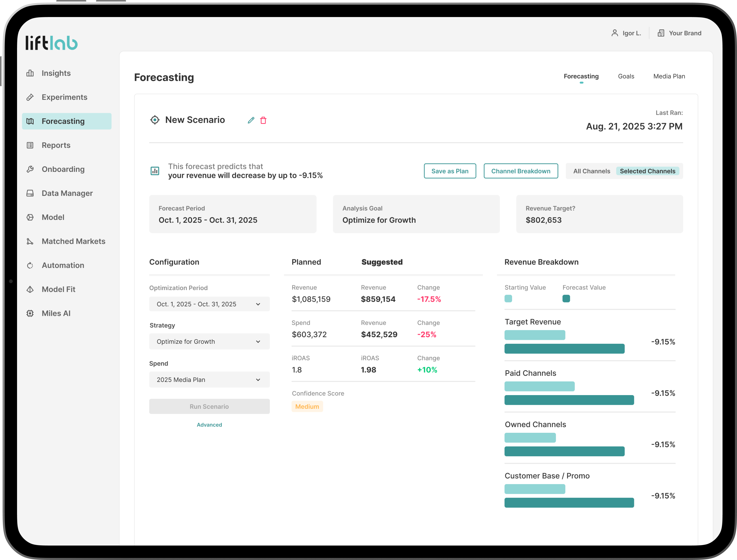Click the user profile icon next to Igor L.
737x560 pixels.
coord(614,33)
